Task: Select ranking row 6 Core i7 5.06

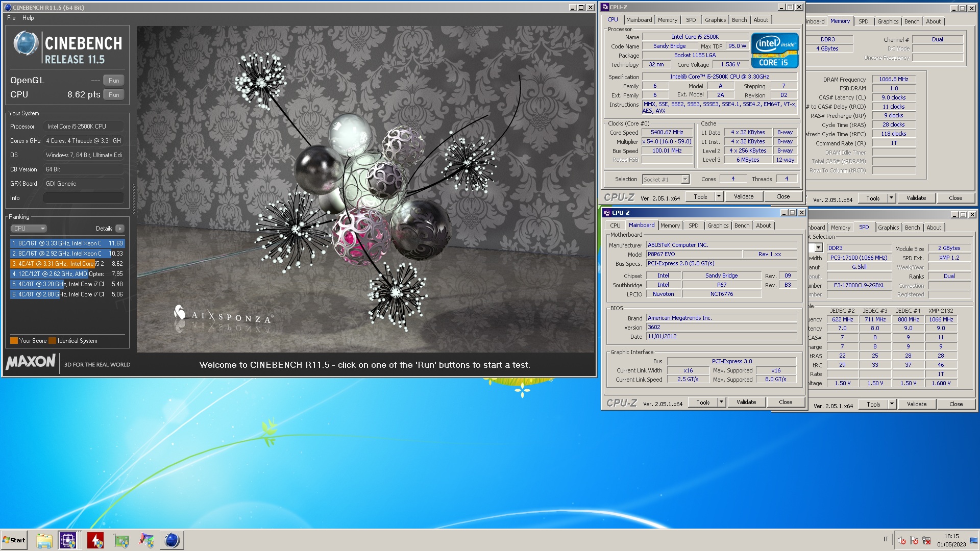Action: 67,294
